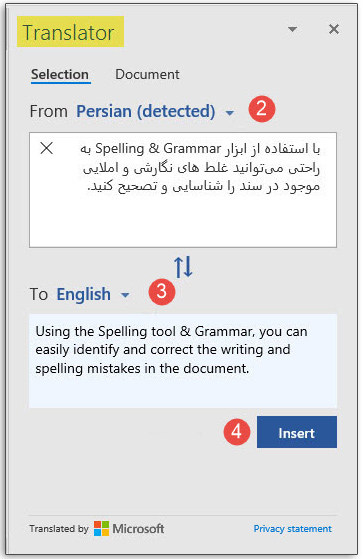Open the Persian (detected) language list

point(146,111)
